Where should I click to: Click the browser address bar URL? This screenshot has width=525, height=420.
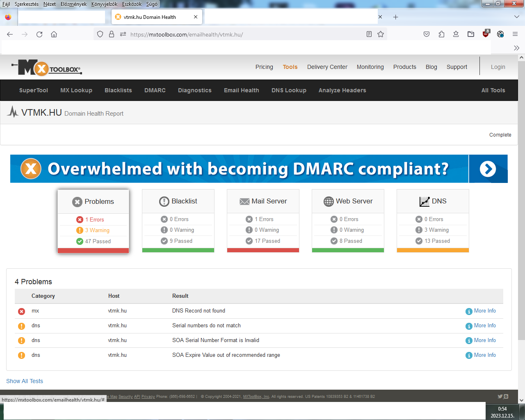187,34
